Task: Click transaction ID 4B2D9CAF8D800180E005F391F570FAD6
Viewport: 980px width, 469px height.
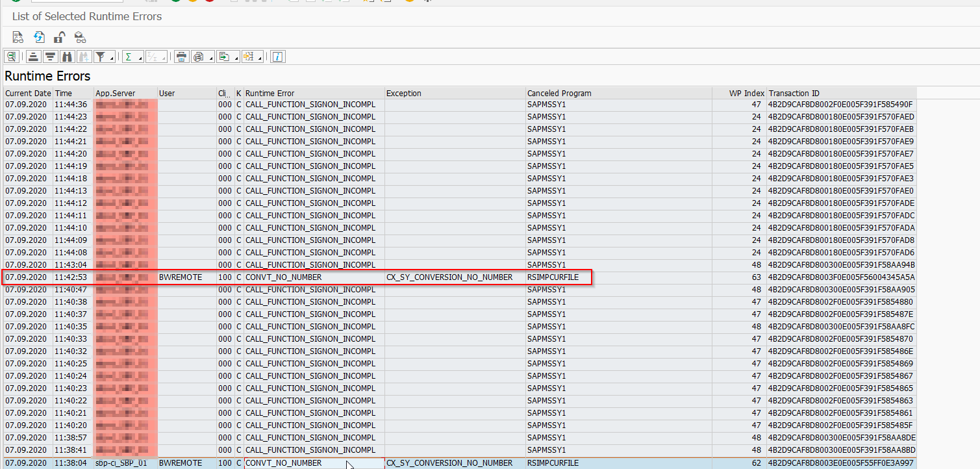Action: point(841,253)
